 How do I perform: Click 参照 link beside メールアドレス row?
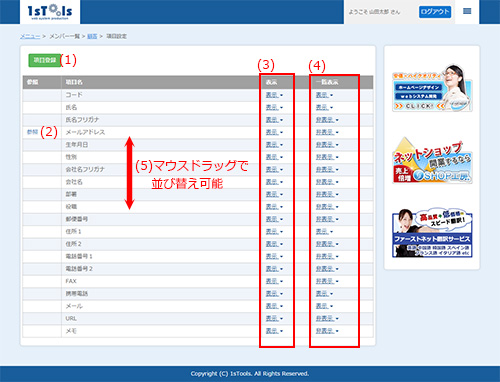click(x=32, y=132)
